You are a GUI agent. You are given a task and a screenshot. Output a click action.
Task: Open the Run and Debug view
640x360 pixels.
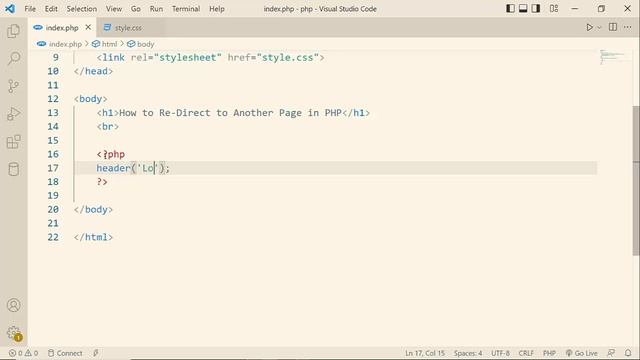click(x=13, y=114)
